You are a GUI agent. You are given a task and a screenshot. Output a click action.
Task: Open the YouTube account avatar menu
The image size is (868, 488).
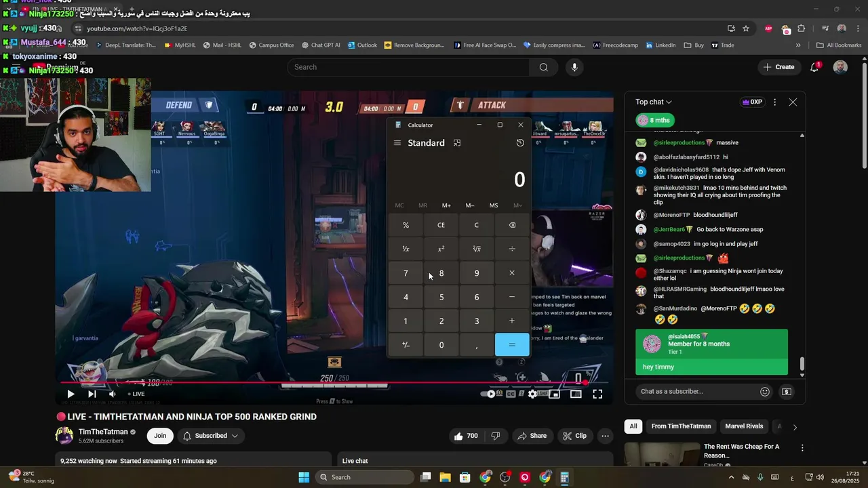click(x=840, y=67)
